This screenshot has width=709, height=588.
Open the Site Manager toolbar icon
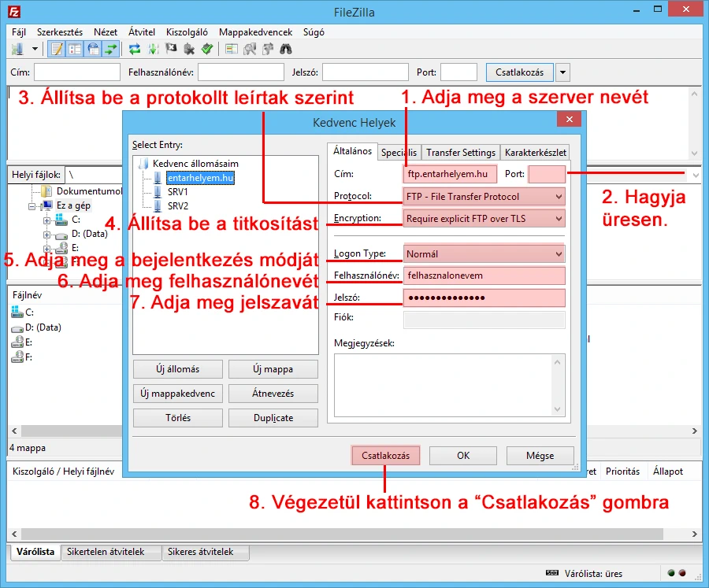[x=17, y=49]
